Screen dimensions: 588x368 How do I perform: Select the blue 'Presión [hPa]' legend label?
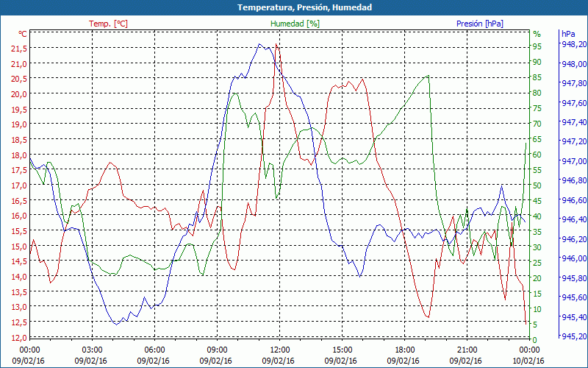[480, 24]
